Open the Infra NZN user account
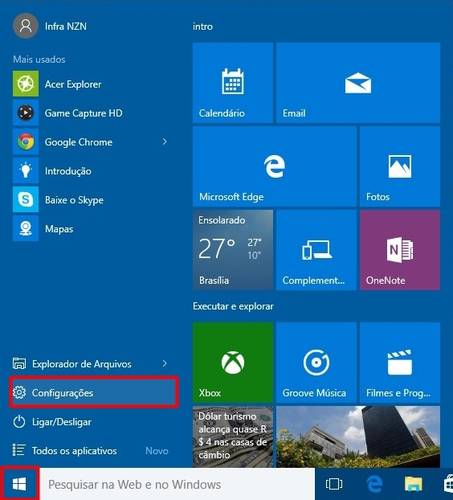 [x=50, y=26]
